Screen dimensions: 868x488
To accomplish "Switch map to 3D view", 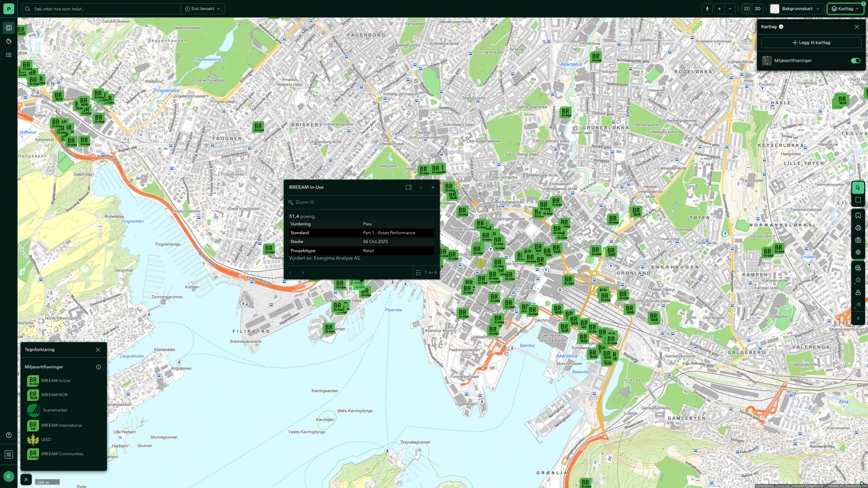I will pyautogui.click(x=757, y=9).
